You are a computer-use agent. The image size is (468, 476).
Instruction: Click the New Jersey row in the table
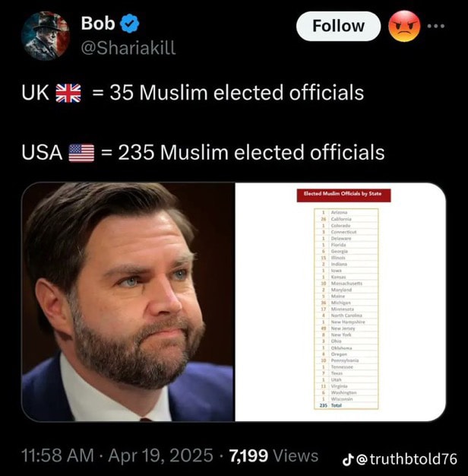[346, 328]
